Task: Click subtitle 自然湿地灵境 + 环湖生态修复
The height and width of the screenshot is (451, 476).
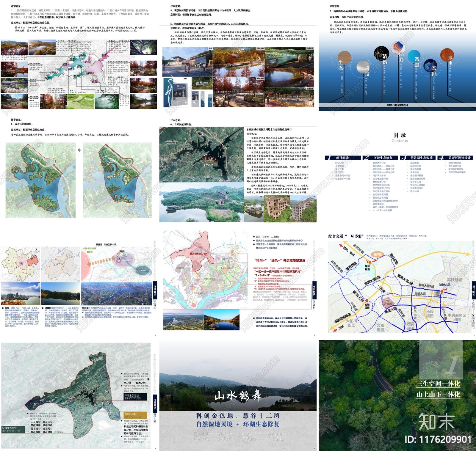Action: click(x=238, y=424)
